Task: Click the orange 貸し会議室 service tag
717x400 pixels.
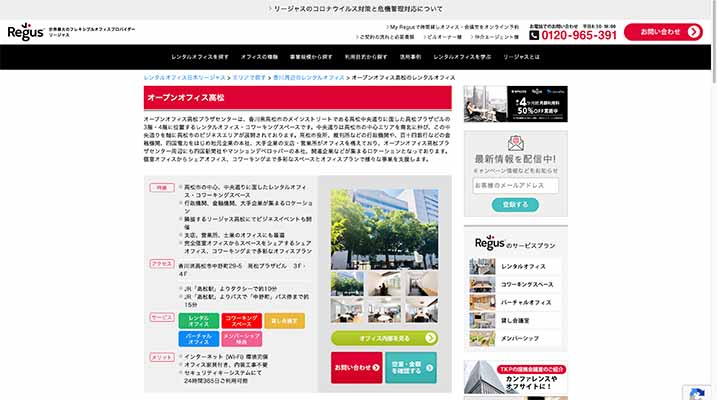Action: pyautogui.click(x=284, y=321)
